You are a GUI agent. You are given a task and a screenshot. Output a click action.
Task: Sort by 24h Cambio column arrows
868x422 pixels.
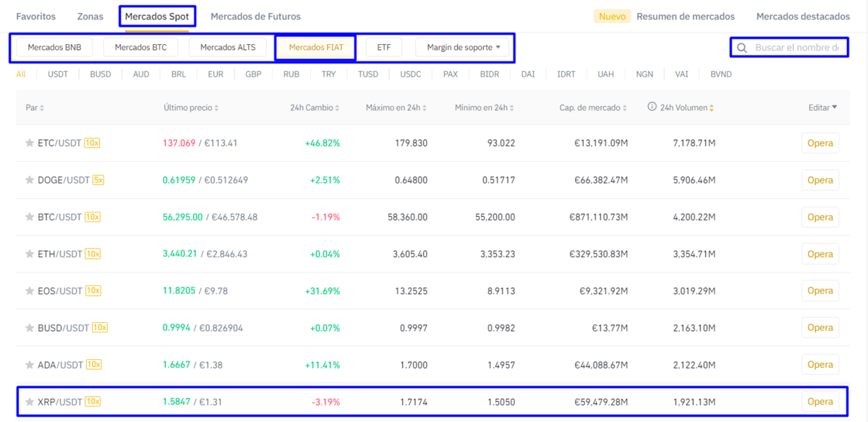pyautogui.click(x=337, y=108)
